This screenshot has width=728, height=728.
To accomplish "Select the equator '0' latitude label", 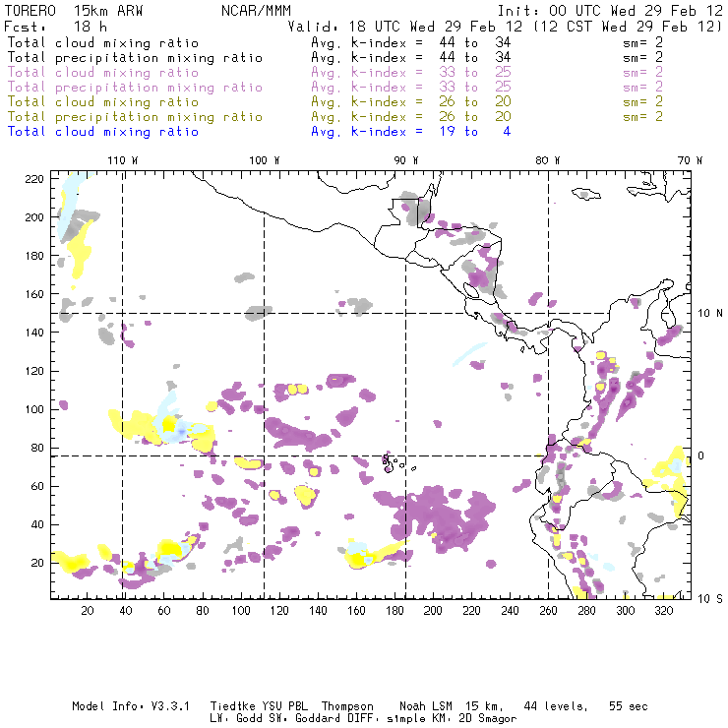I will [701, 455].
